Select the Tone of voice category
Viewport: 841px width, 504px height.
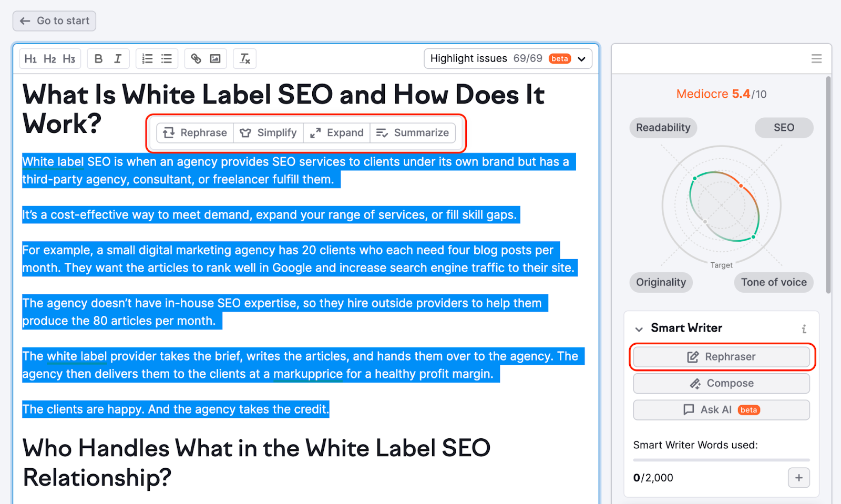[773, 282]
